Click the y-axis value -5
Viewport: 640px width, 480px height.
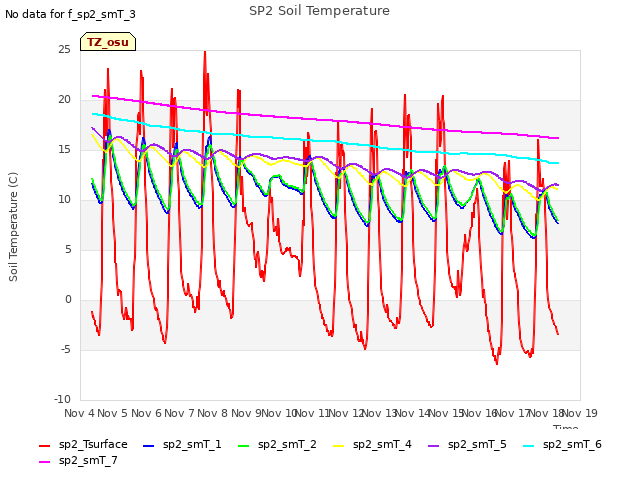(x=66, y=350)
